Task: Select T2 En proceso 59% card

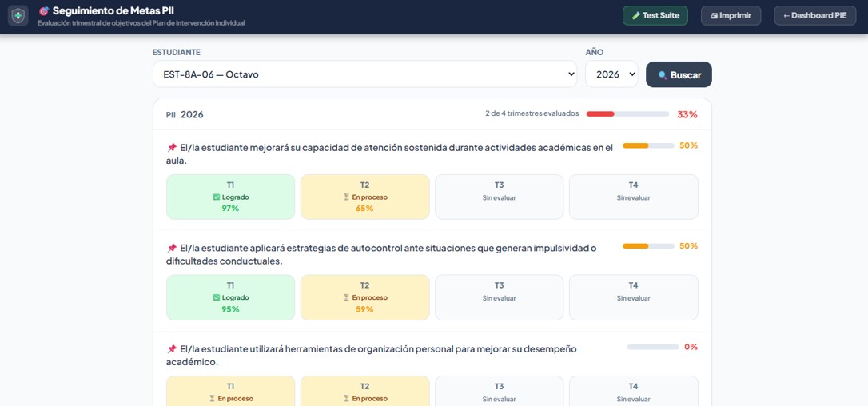Action: click(364, 297)
